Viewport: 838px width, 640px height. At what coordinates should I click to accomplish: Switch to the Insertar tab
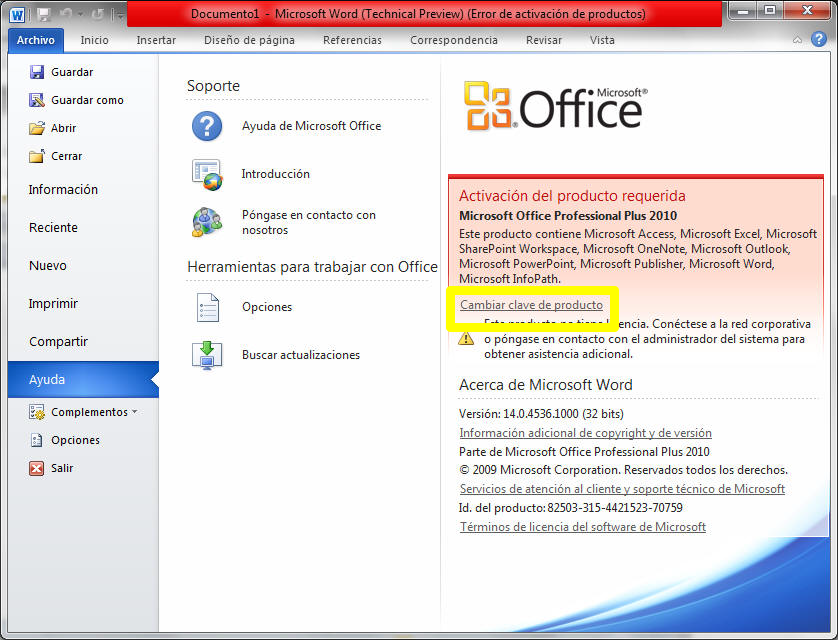click(x=156, y=40)
